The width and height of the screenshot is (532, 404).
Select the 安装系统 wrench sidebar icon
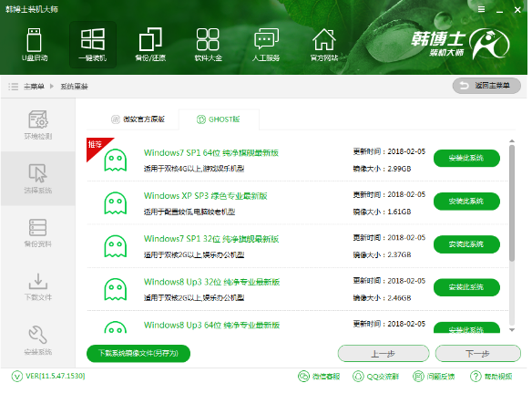point(37,335)
